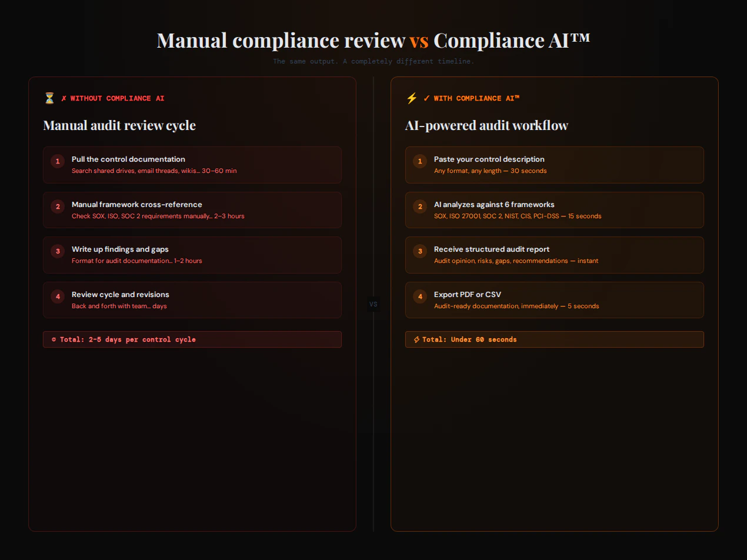This screenshot has height=560, width=747.
Task: Click the lightning bolt icon beside With Compliance AI
Action: point(412,98)
